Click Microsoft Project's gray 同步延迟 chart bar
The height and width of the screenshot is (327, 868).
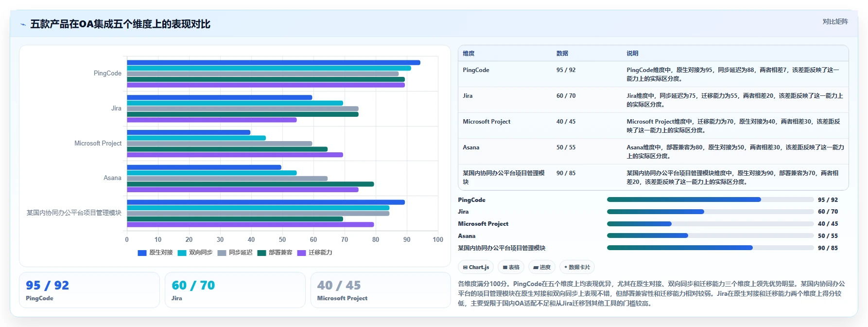(220, 144)
